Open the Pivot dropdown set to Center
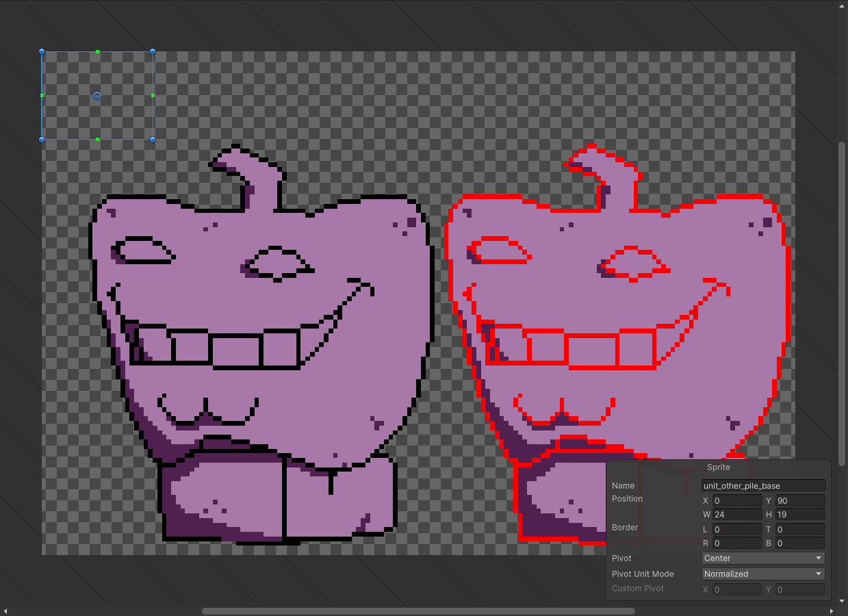The width and height of the screenshot is (848, 616). pos(763,559)
